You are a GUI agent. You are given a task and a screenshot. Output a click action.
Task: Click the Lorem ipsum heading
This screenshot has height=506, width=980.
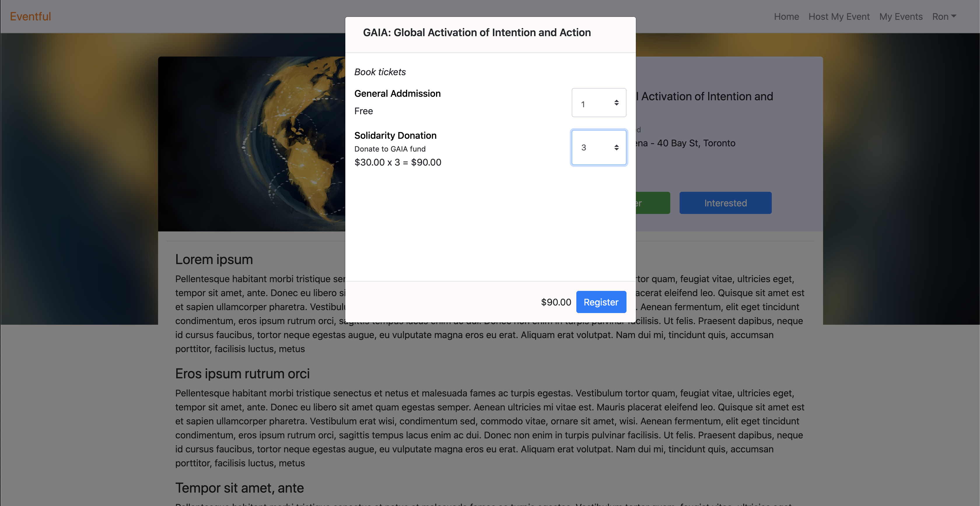tap(214, 260)
